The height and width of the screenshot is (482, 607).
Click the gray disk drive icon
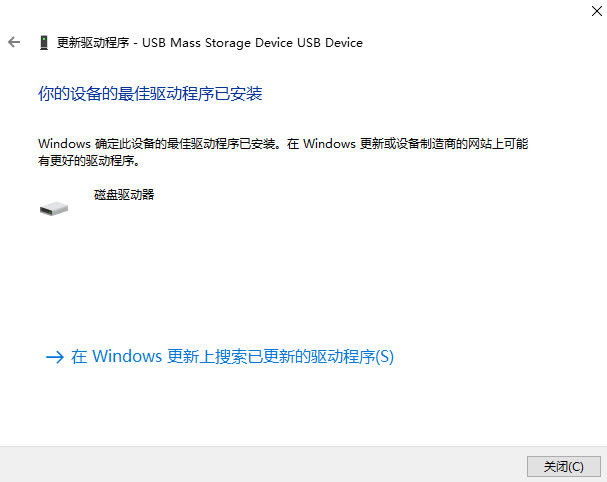[54, 209]
